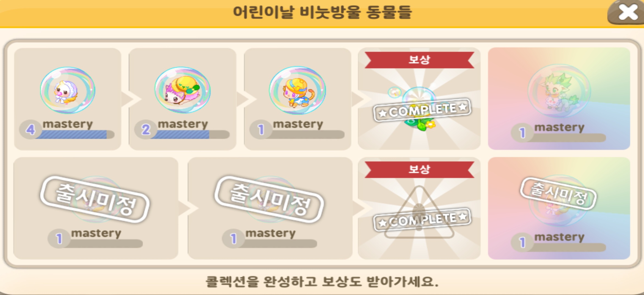Open the green dragon bubble in rainbow card
The image size is (644, 295).
(559, 91)
